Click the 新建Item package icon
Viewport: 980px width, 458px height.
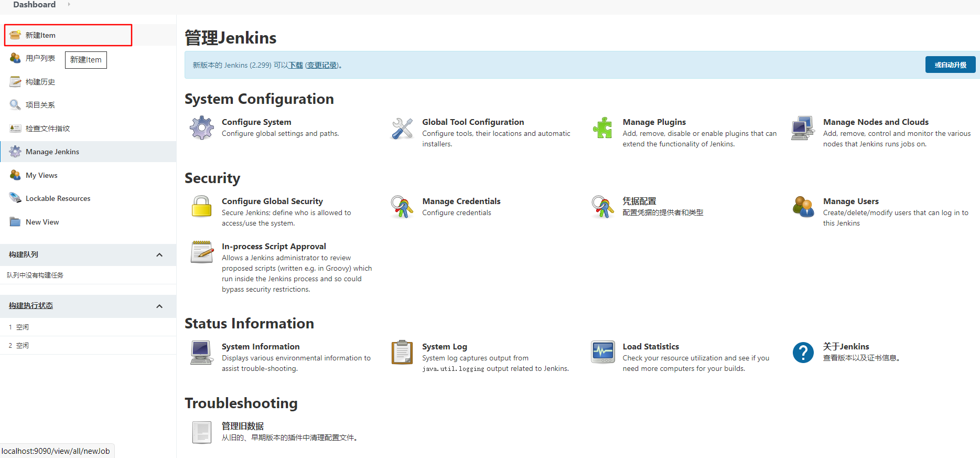[15, 35]
